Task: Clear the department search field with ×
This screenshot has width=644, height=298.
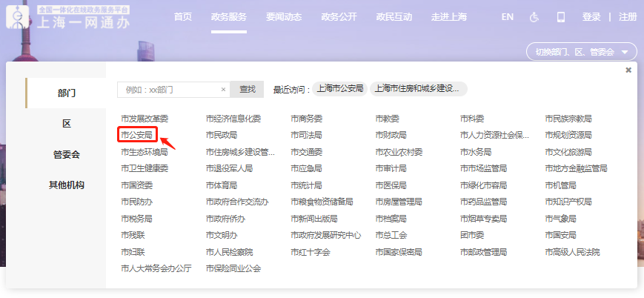Action: click(223, 89)
